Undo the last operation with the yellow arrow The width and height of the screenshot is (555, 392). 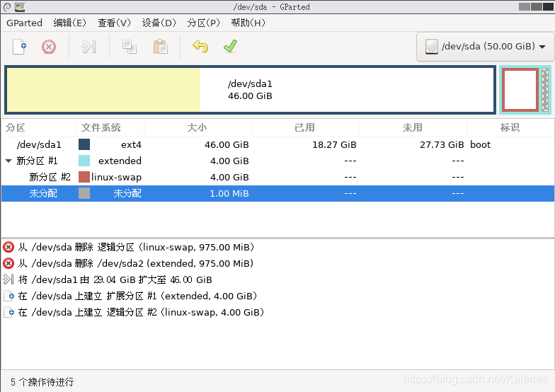pos(200,47)
